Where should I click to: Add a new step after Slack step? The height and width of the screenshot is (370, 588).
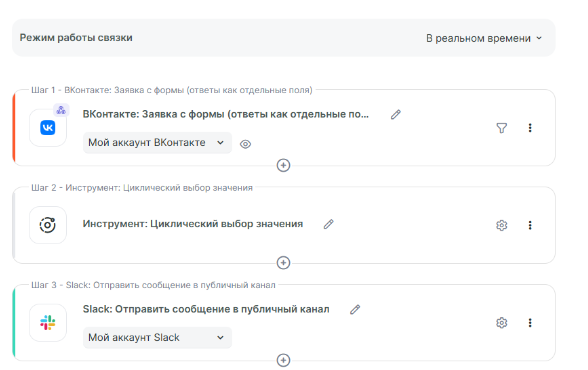click(284, 360)
